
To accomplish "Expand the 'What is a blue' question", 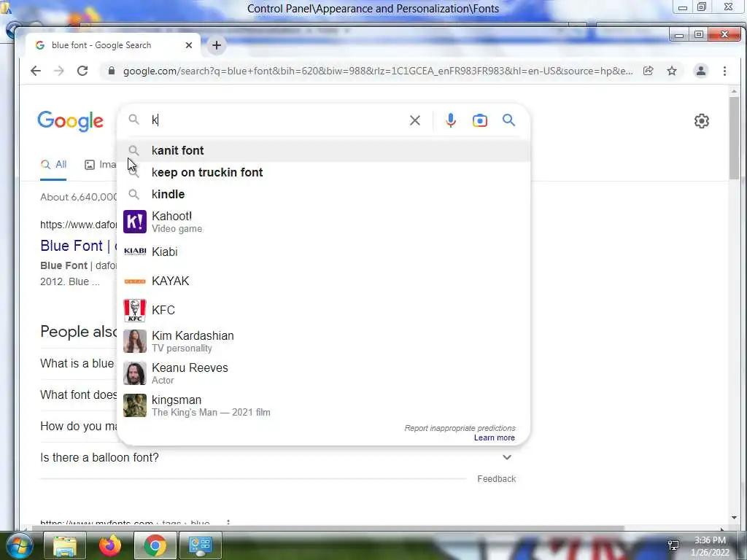I will 77,363.
